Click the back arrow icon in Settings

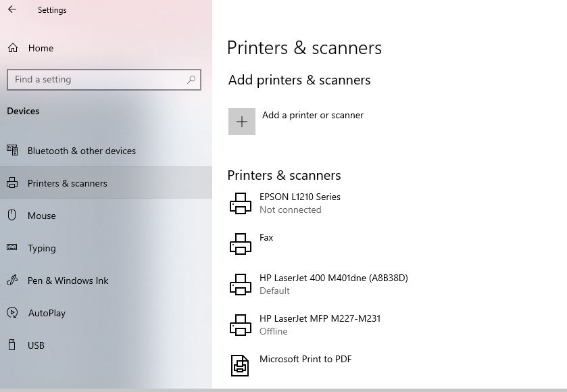(12, 9)
